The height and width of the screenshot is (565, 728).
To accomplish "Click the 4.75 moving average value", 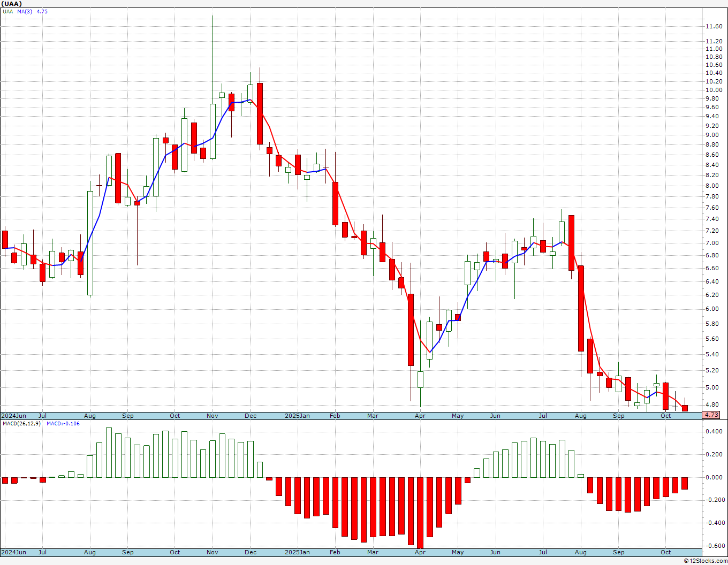I will pyautogui.click(x=42, y=11).
